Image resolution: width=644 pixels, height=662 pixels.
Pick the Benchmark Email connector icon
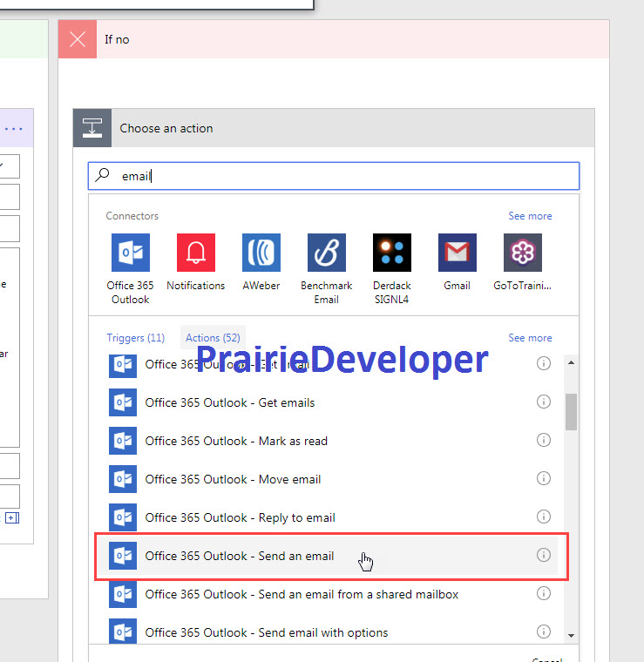coord(327,253)
